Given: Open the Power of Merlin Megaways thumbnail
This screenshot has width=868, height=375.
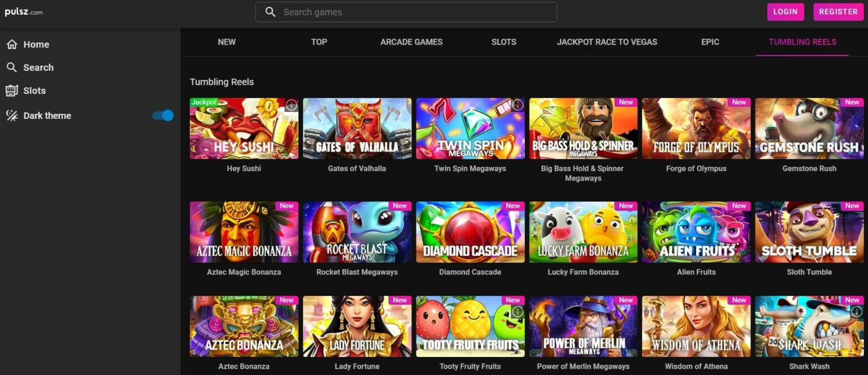Looking at the screenshot, I should pyautogui.click(x=583, y=326).
